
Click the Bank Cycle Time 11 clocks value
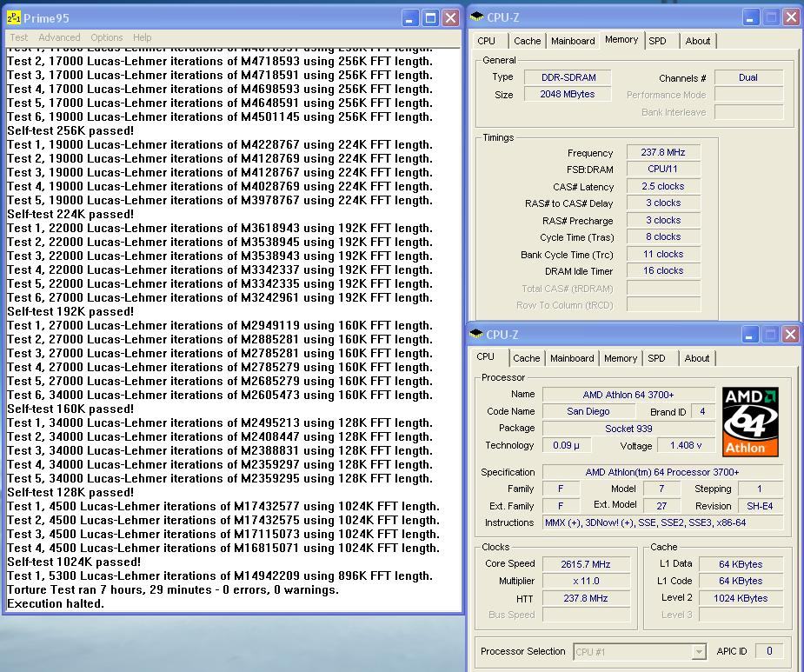(663, 254)
